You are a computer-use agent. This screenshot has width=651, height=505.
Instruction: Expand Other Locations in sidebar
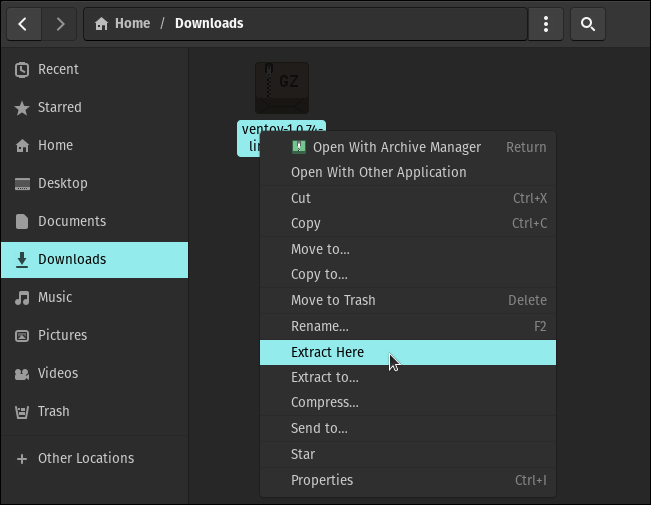[x=85, y=458]
